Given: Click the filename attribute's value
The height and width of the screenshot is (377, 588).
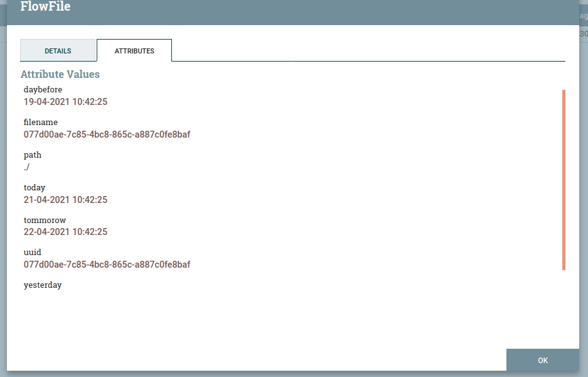Looking at the screenshot, I should [x=107, y=134].
